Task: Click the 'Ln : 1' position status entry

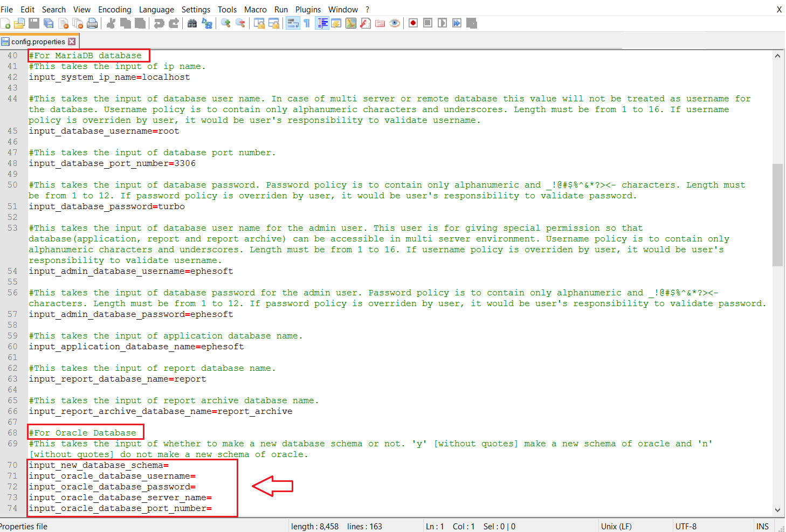Action: coord(435,527)
